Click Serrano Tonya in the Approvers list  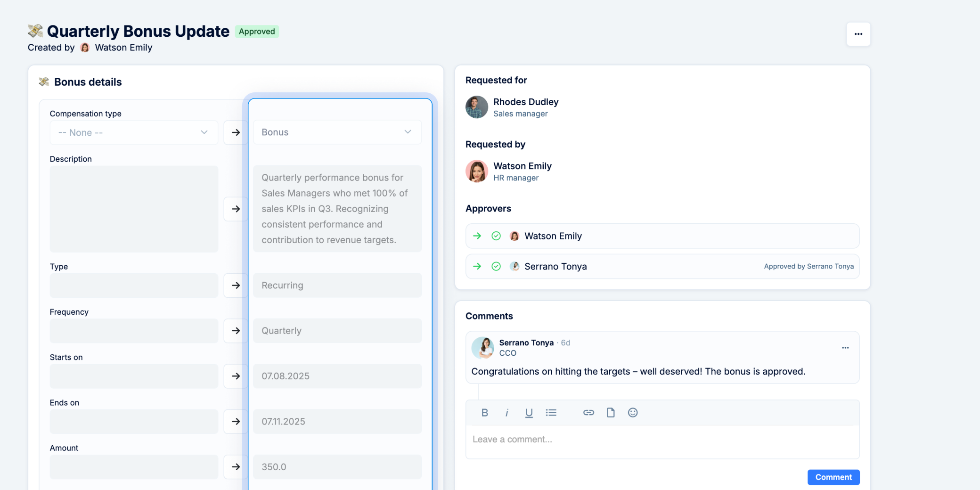(x=555, y=267)
